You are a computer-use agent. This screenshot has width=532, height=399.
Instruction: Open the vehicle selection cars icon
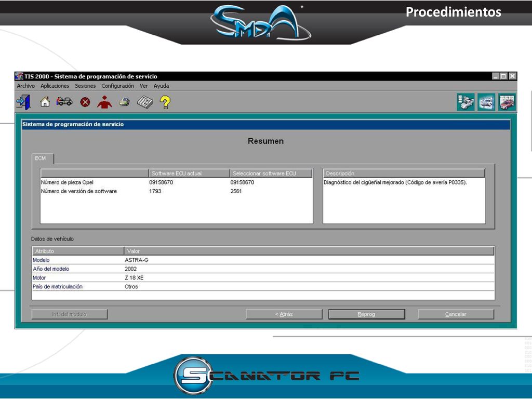pos(64,101)
